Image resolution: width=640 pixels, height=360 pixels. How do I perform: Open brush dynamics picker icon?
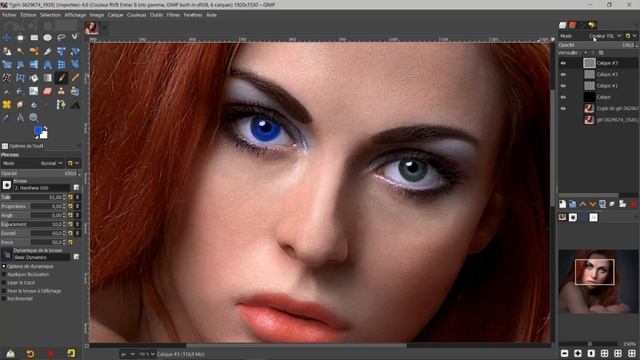point(7,255)
